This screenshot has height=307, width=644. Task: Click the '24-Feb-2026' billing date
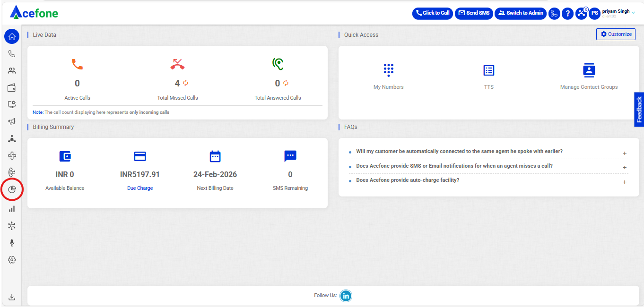[x=215, y=174]
